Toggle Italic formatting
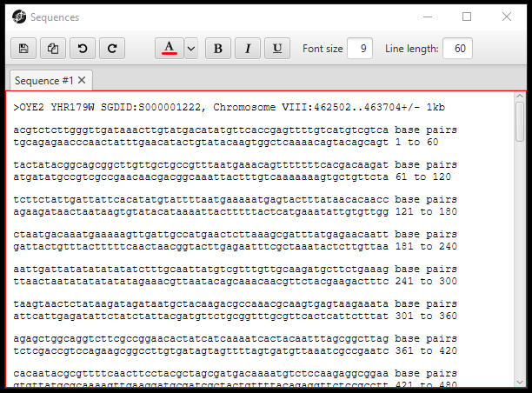This screenshot has width=532, height=393. coord(248,49)
